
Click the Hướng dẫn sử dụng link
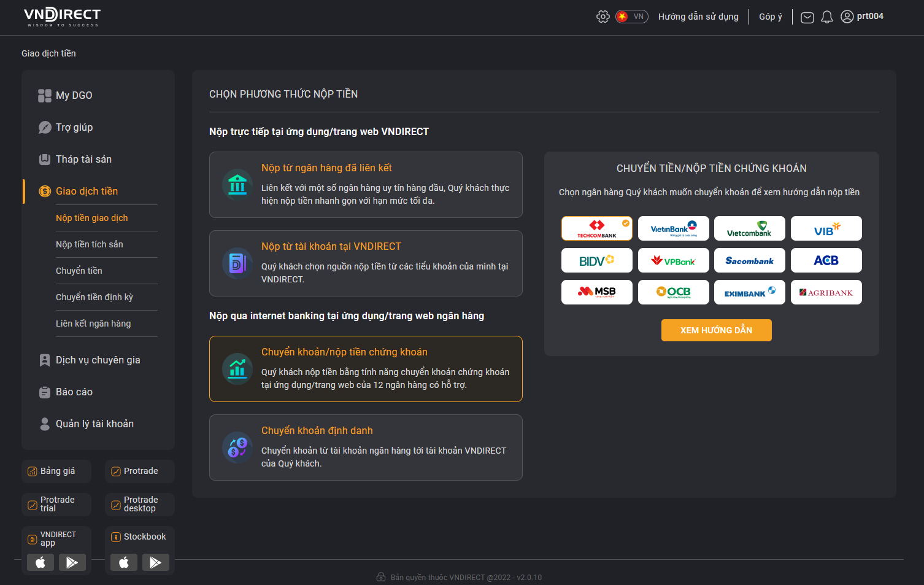[698, 17]
